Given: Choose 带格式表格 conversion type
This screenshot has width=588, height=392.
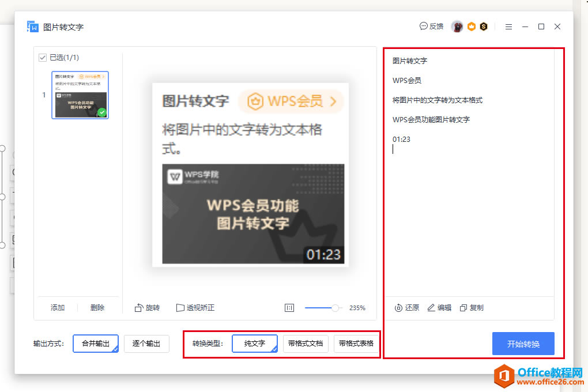Looking at the screenshot, I should tap(356, 344).
